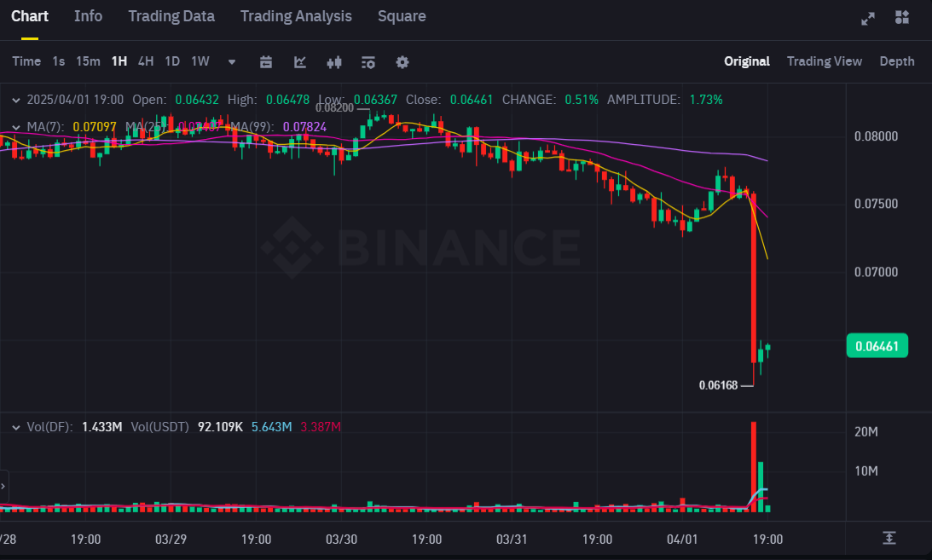
Task: Switch to Original chart view
Action: (747, 61)
